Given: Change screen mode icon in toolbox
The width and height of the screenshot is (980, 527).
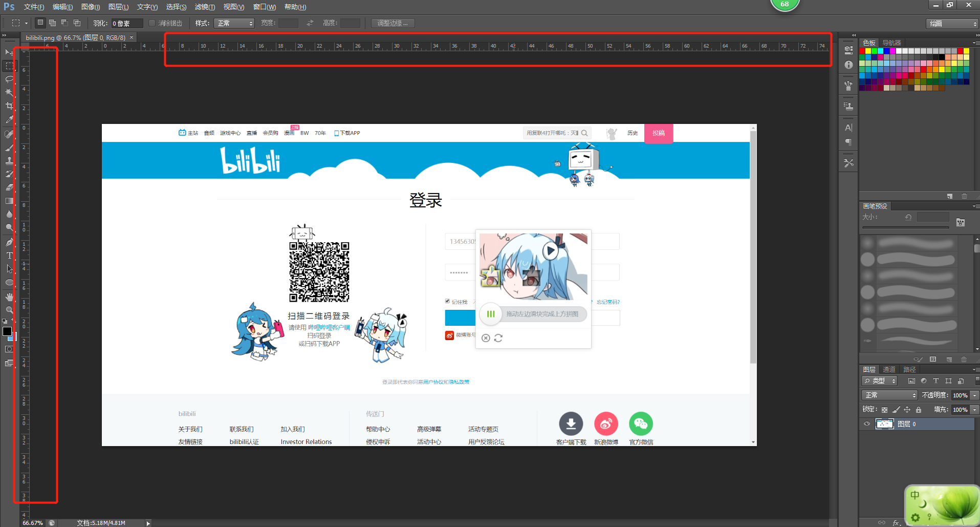Looking at the screenshot, I should (9, 363).
